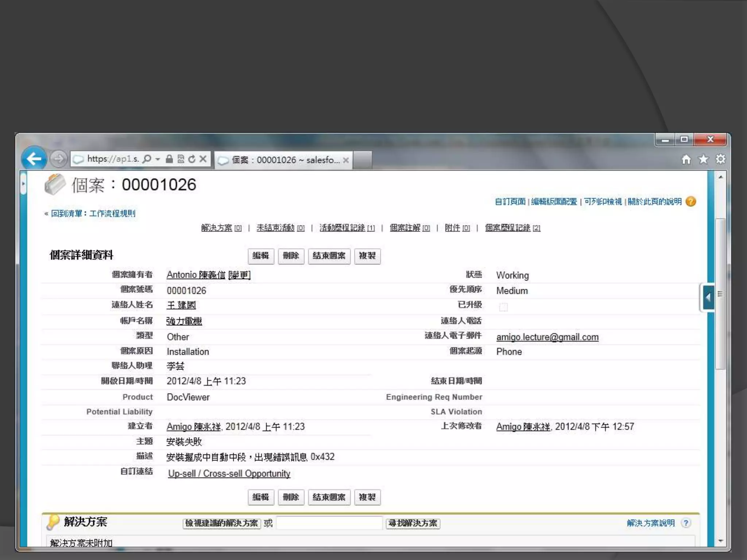This screenshot has height=560, width=747.
Task: Open the browser settings gear icon
Action: pyautogui.click(x=720, y=159)
